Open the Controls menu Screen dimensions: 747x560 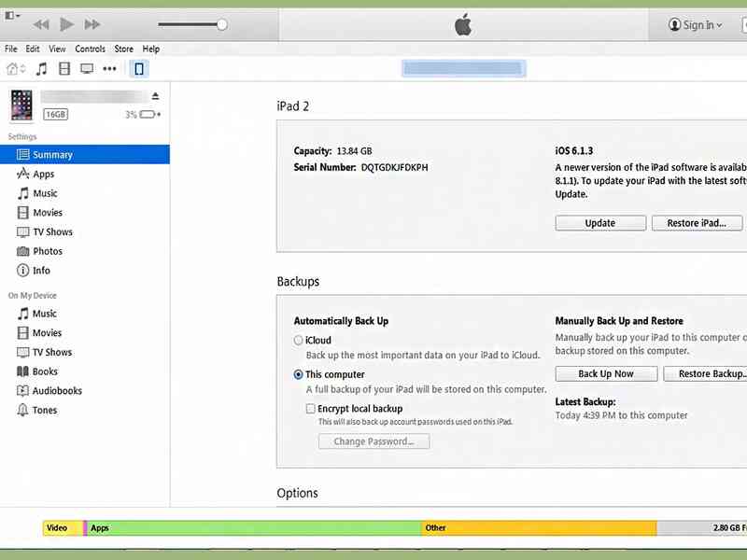(90, 49)
